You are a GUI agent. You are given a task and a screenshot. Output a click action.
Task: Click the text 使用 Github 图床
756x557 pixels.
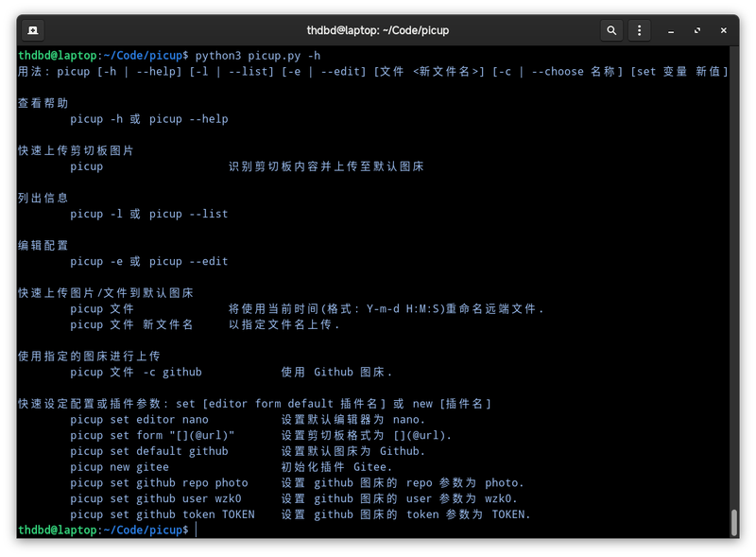coord(336,373)
